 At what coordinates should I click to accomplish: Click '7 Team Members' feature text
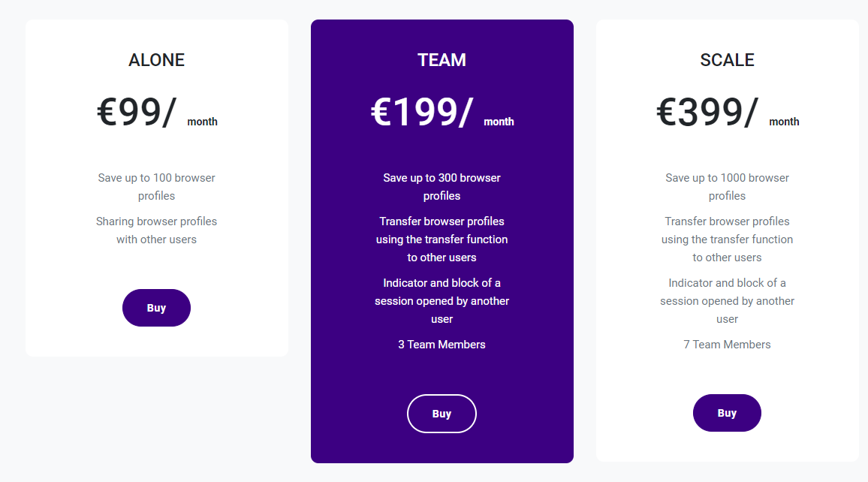pos(727,344)
